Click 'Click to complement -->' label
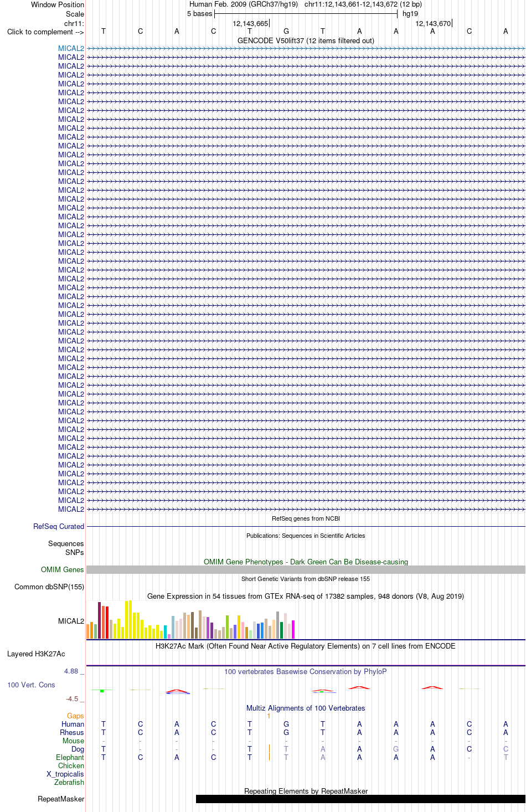 [x=45, y=32]
